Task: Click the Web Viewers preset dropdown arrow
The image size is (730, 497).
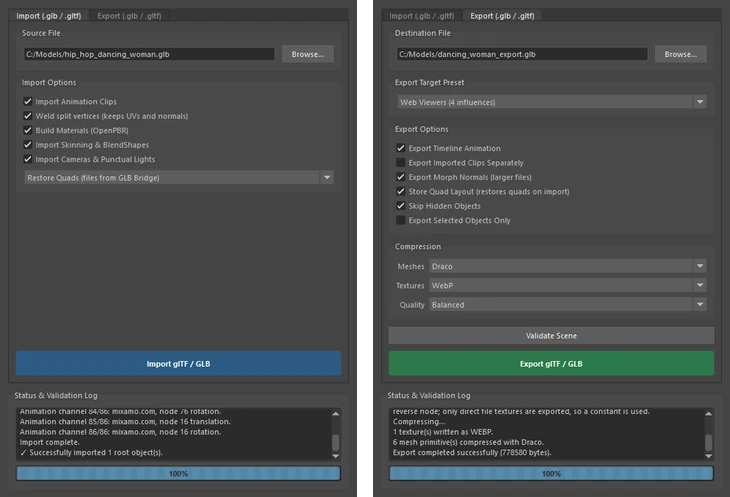Action: pyautogui.click(x=700, y=102)
